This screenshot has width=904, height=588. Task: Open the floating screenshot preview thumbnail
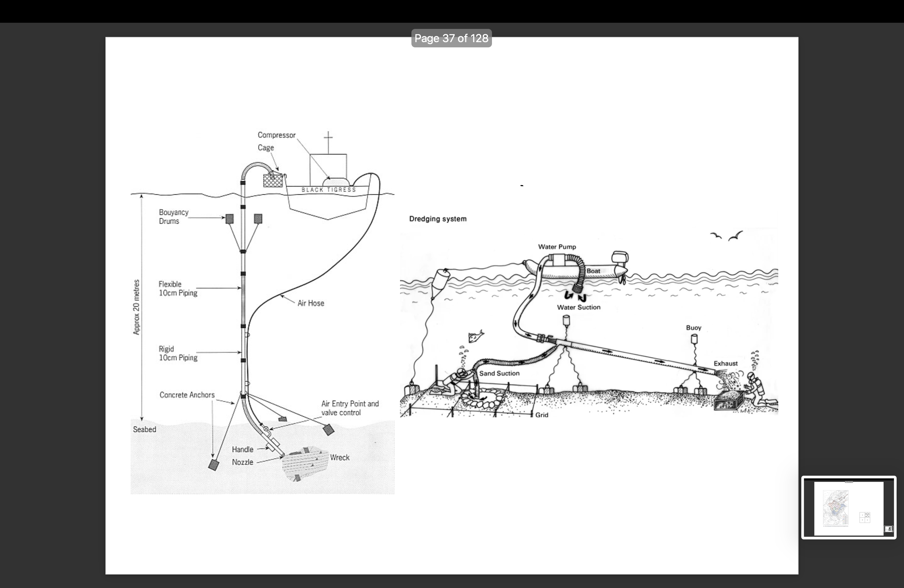[849, 507]
